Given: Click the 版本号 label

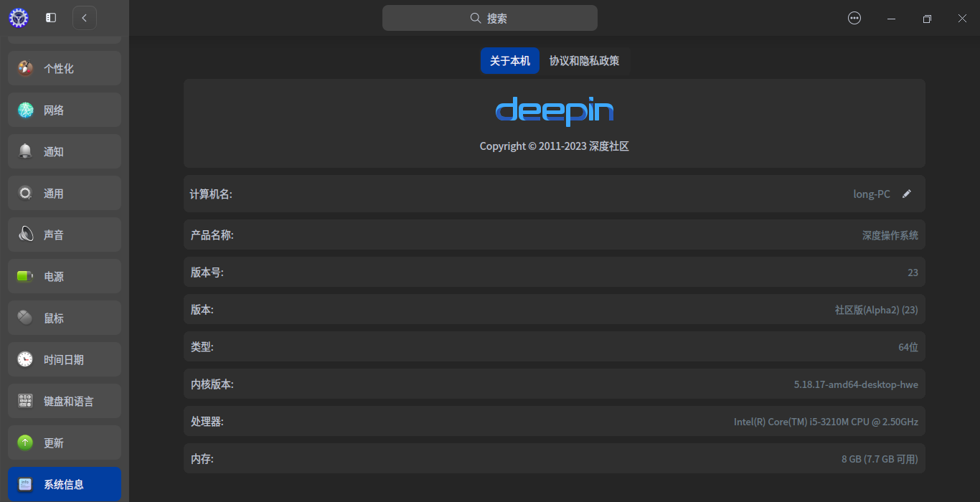Looking at the screenshot, I should tap(207, 273).
